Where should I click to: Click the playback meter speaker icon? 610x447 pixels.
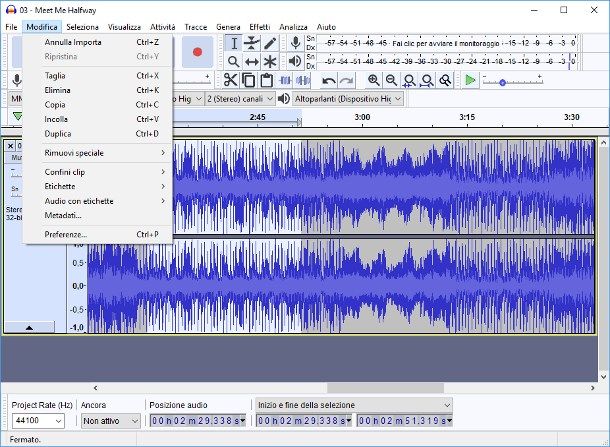point(295,61)
